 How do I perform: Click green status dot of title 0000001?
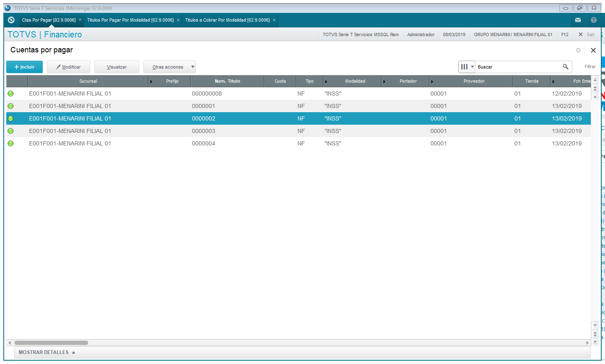coord(11,106)
